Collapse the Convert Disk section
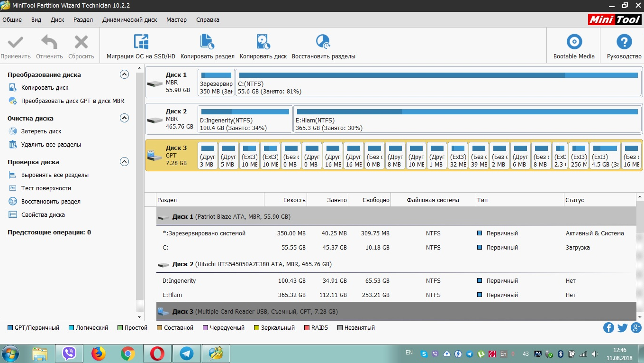The width and height of the screenshot is (644, 363). pos(124,74)
